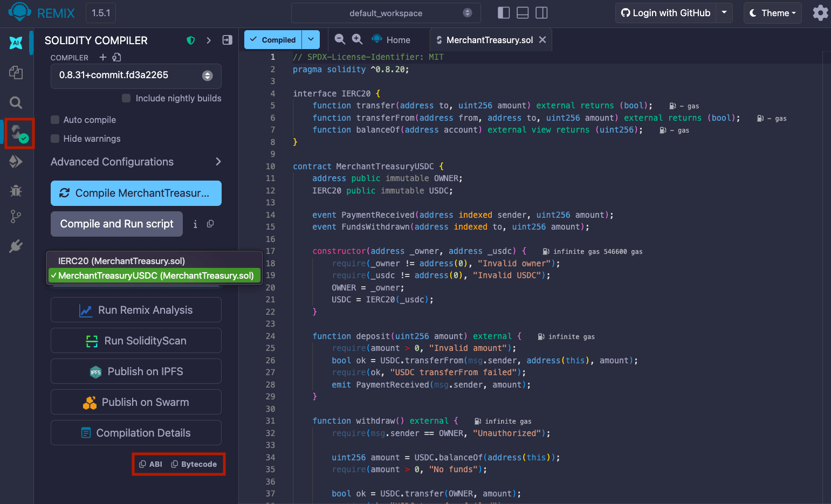
Task: Open the default_workspace selector field
Action: (386, 13)
